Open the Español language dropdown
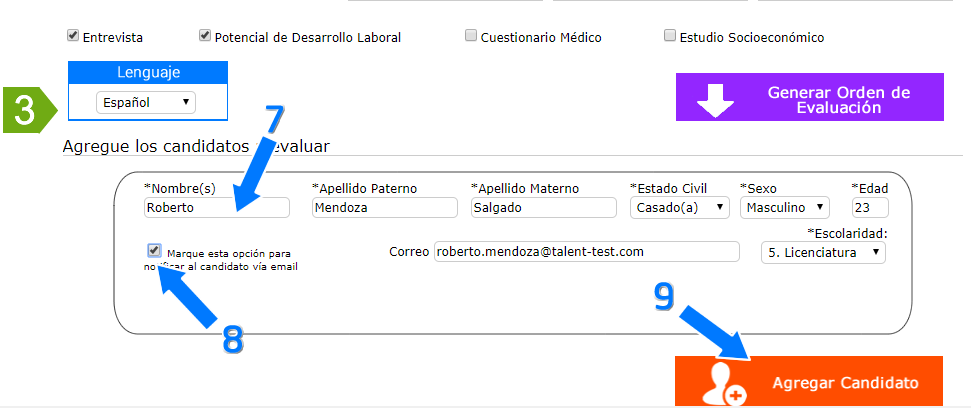The image size is (971, 408). (146, 102)
